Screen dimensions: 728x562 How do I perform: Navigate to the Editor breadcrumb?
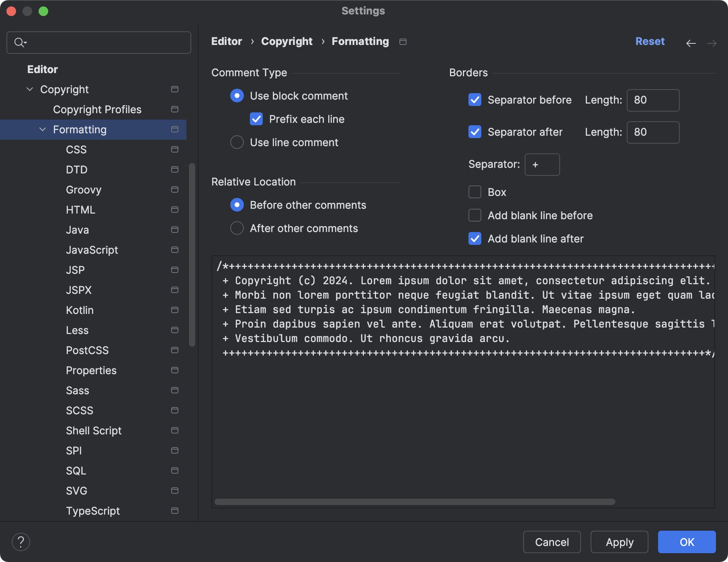point(226,41)
